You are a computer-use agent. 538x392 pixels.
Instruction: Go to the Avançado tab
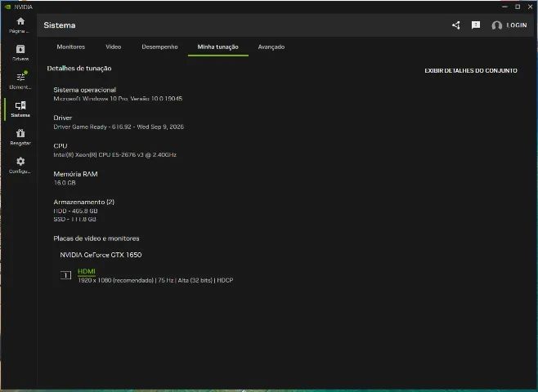(271, 47)
